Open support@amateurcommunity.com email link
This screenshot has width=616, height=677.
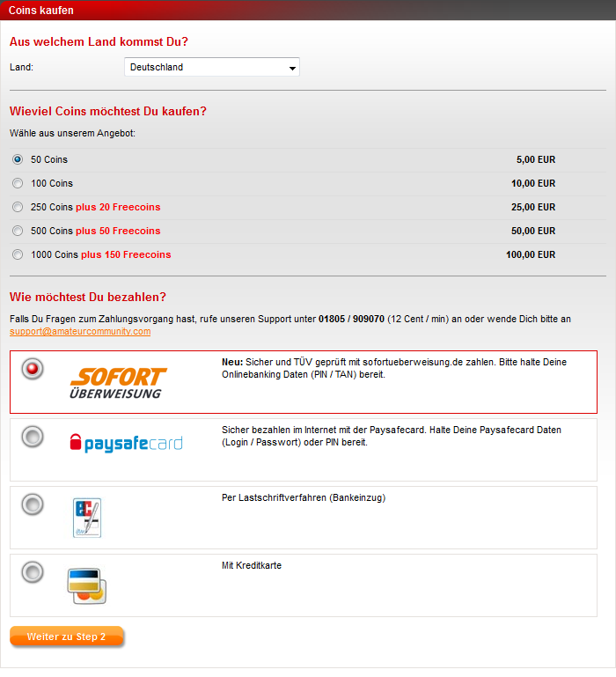[x=80, y=332]
